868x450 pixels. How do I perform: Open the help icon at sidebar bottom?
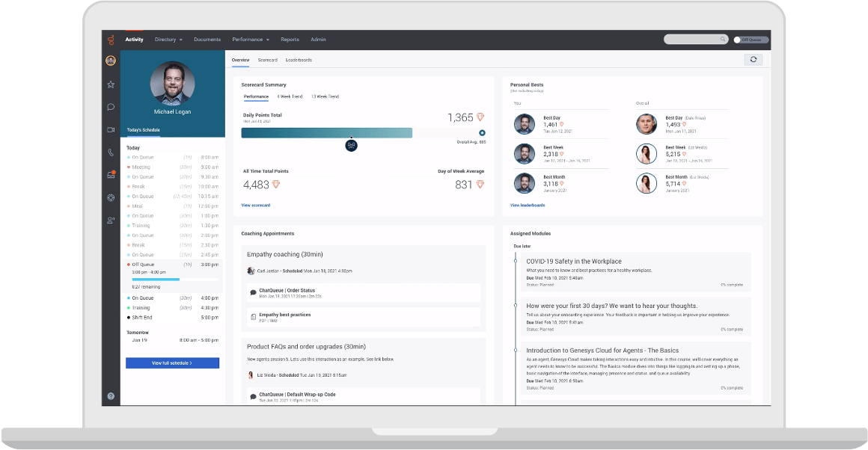(x=110, y=397)
